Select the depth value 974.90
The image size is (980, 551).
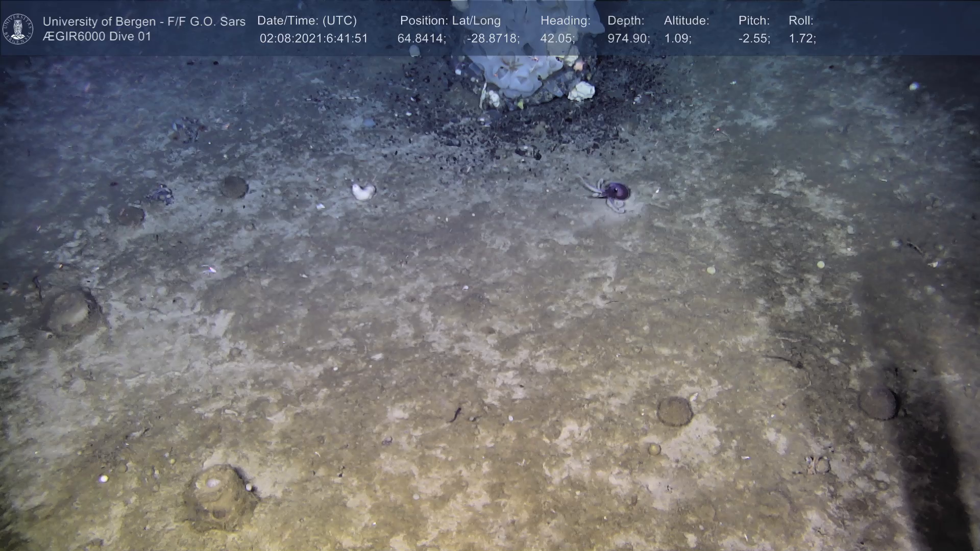[x=628, y=39]
